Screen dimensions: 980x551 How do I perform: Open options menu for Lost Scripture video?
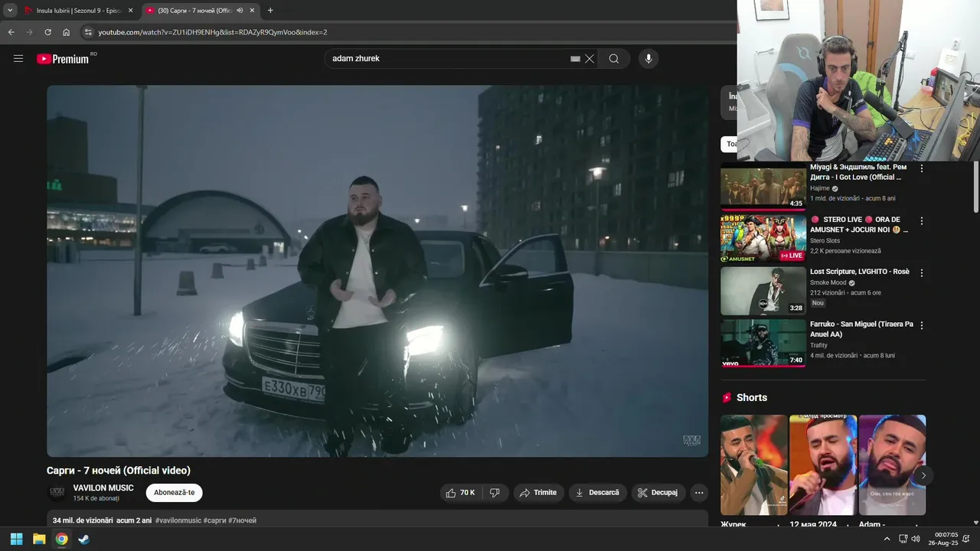pos(921,272)
